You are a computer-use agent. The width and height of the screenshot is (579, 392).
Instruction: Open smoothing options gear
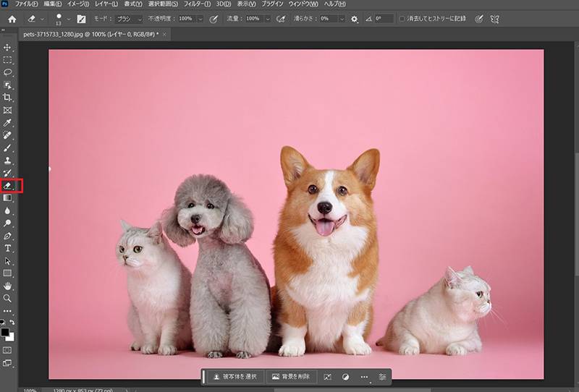pyautogui.click(x=354, y=20)
